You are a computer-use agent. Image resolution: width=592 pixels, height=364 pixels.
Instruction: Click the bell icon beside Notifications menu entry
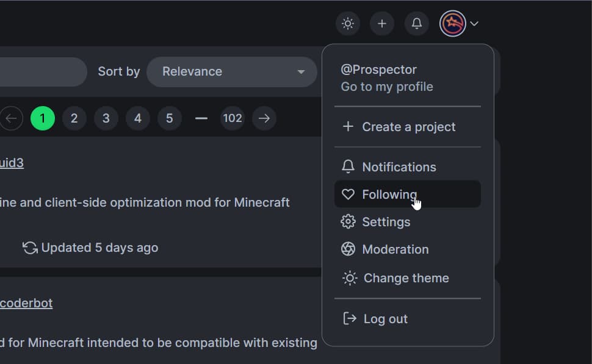348,166
